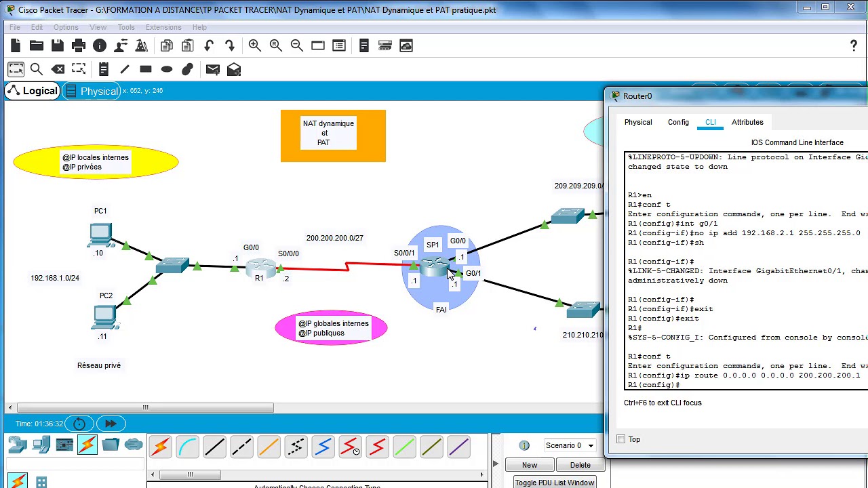Viewport: 868px width, 488px height.
Task: Open the Edit menu
Action: [x=37, y=27]
